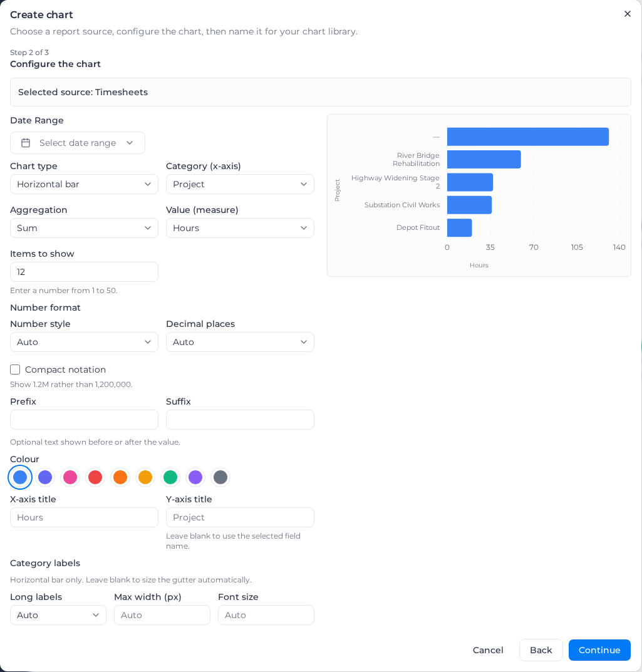This screenshot has width=642, height=672.
Task: Click the Substation Civil Works chart label
Action: [x=402, y=205]
